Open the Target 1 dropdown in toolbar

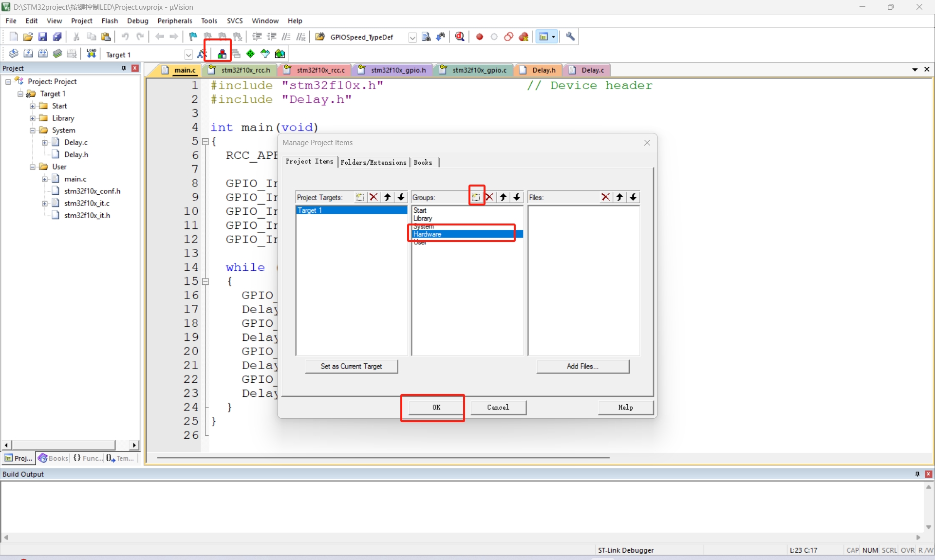point(188,55)
